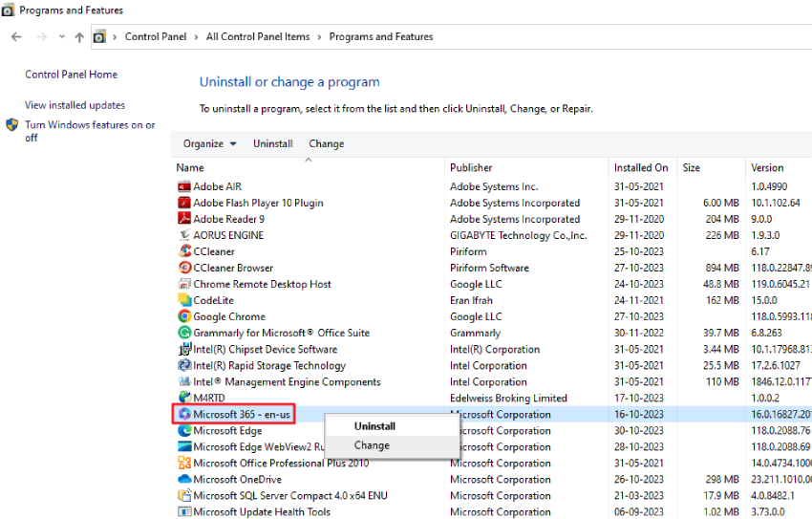Click the CodeLite program icon

tap(185, 300)
